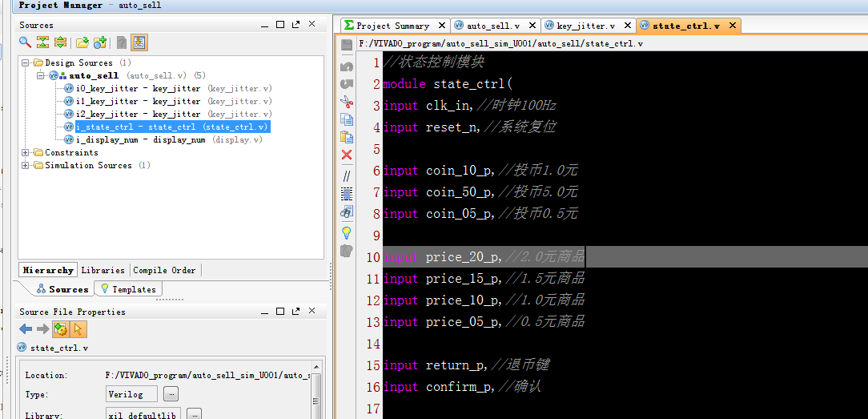
Task: Click the gray icon below the lightbulb
Action: (347, 251)
